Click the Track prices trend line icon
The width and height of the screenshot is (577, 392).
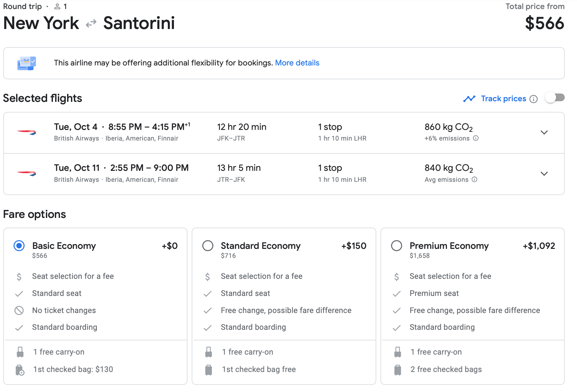pyautogui.click(x=469, y=99)
